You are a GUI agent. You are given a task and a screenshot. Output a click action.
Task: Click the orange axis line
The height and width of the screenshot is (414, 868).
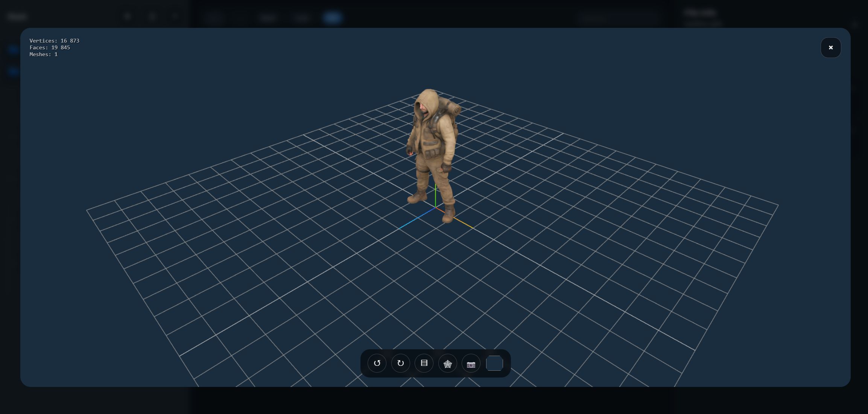point(464,223)
